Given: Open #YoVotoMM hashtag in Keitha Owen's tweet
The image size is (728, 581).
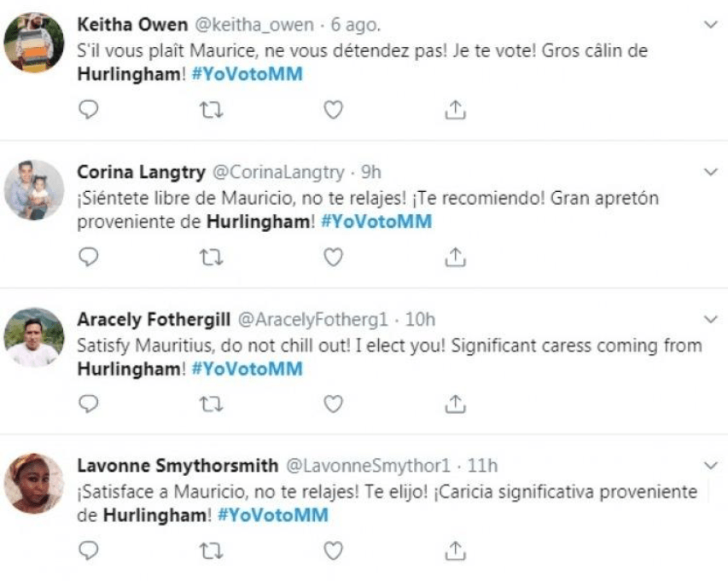Looking at the screenshot, I should [247, 73].
